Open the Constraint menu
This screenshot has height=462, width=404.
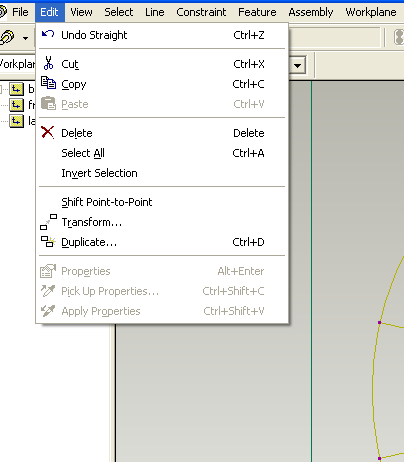[x=201, y=12]
